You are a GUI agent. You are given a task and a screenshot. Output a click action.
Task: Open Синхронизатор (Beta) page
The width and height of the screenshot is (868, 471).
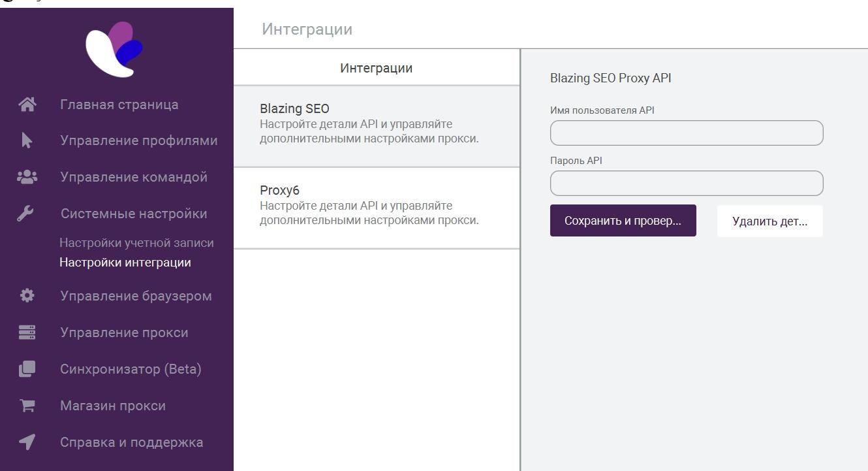pos(131,369)
